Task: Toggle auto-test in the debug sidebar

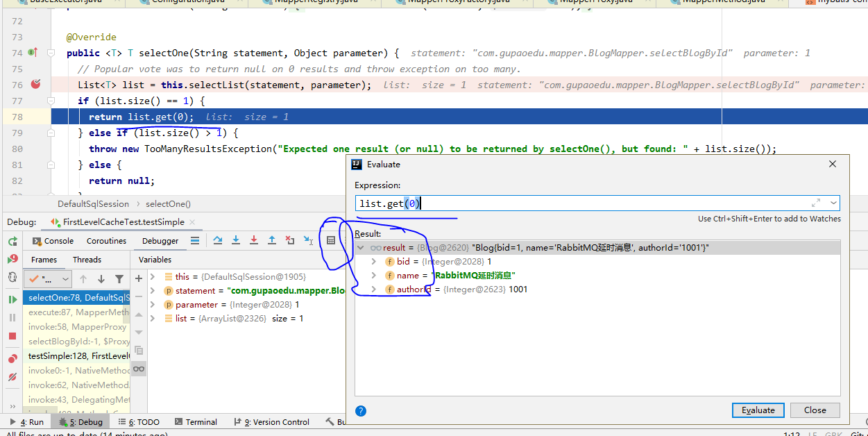Action: [x=12, y=277]
